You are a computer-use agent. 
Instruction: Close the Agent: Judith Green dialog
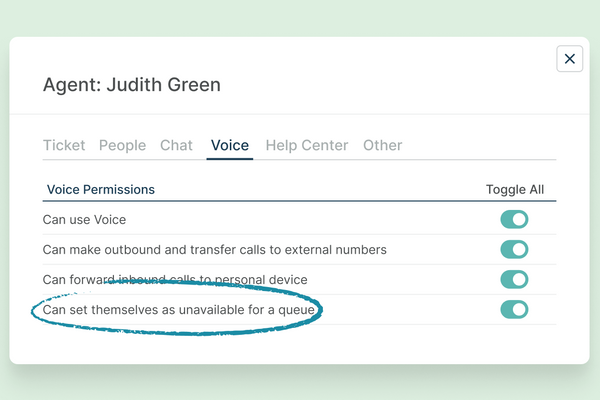point(569,59)
